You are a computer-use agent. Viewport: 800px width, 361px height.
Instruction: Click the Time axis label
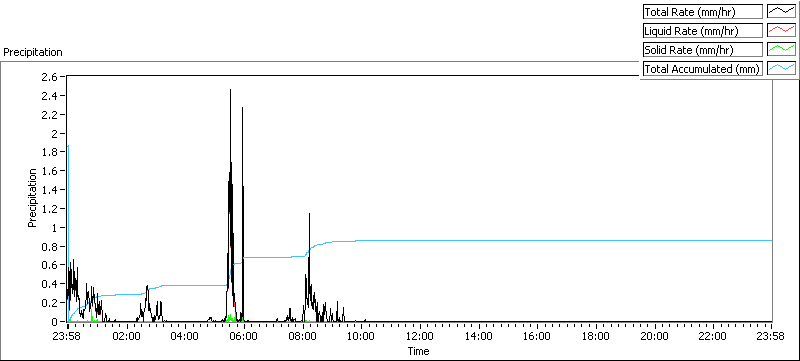(x=418, y=351)
